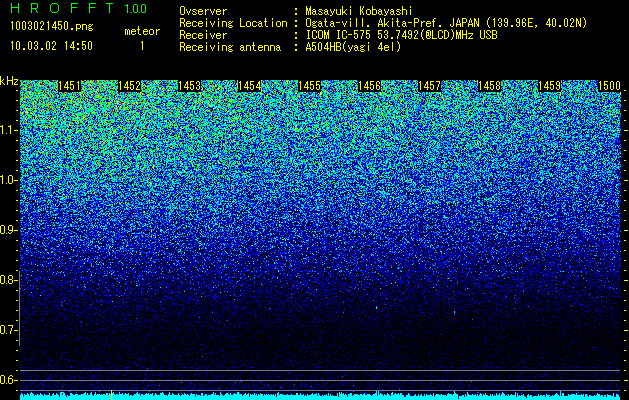Click the 0.6 frequency axis label
Image resolution: width=629 pixels, height=400 pixels.
coord(7,380)
